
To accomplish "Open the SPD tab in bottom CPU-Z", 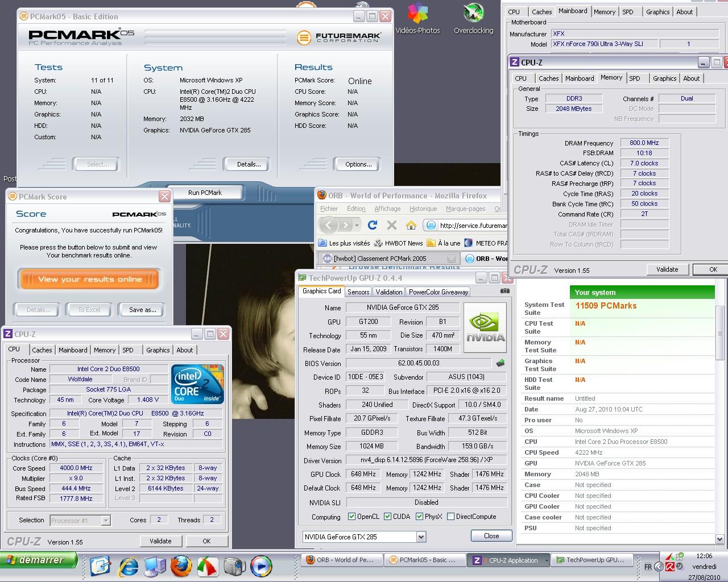I will [128, 350].
